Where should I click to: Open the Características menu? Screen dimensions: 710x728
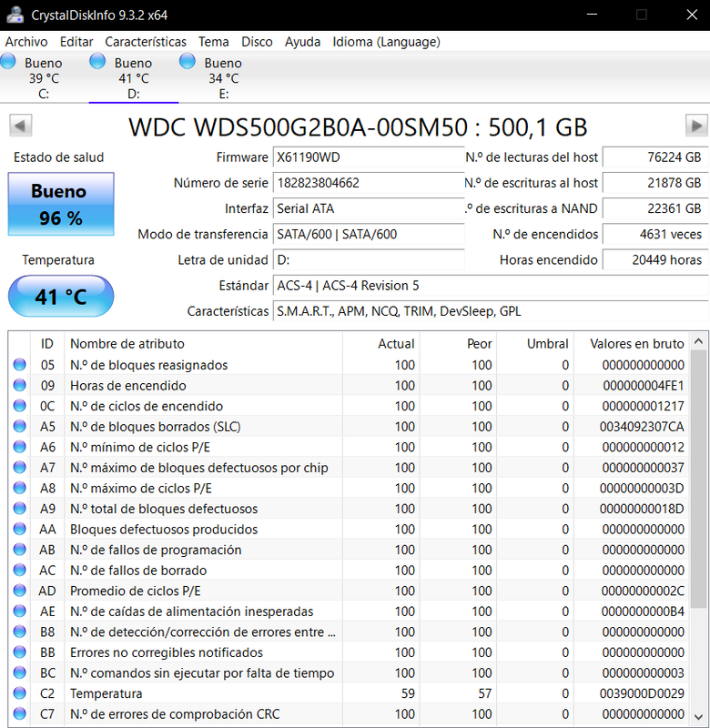(146, 42)
